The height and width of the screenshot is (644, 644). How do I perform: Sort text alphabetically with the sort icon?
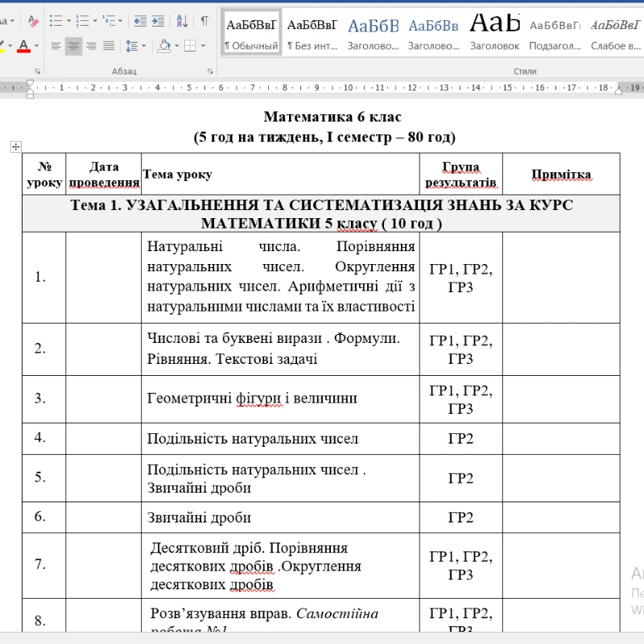point(182,21)
